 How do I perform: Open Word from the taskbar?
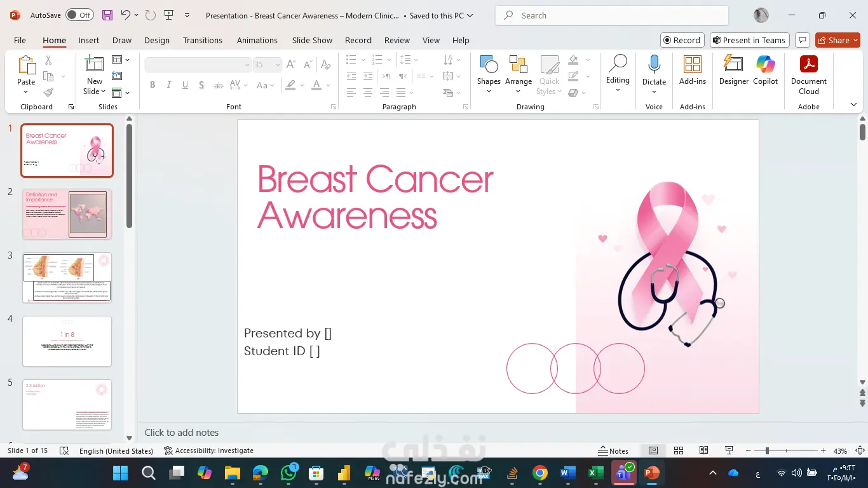[567, 473]
